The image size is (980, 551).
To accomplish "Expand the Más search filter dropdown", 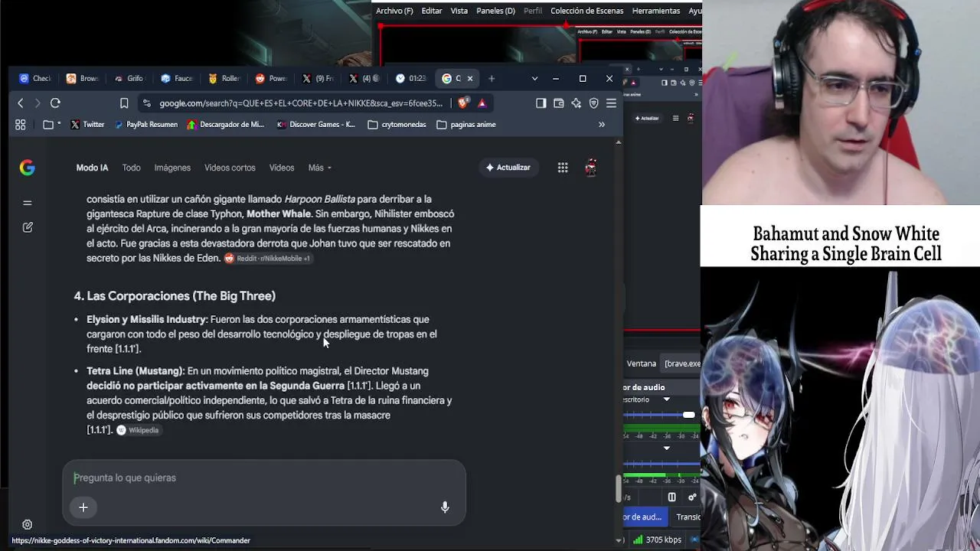I will [x=319, y=168].
